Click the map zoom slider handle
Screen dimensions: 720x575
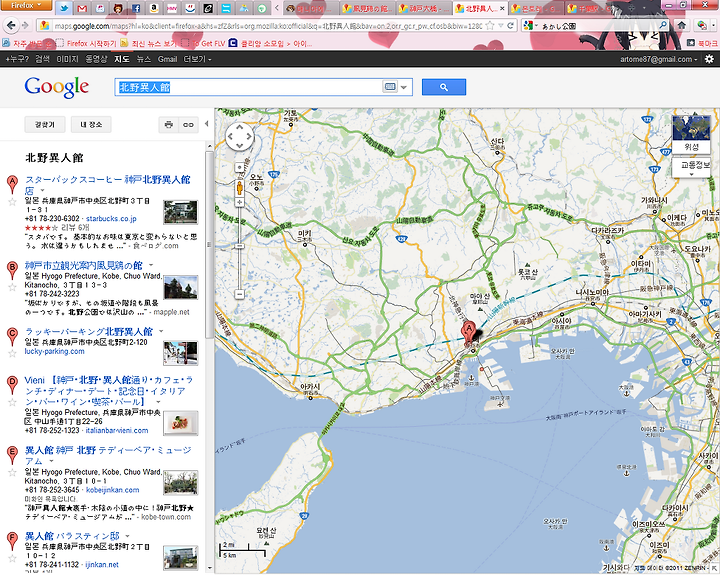coord(239,246)
